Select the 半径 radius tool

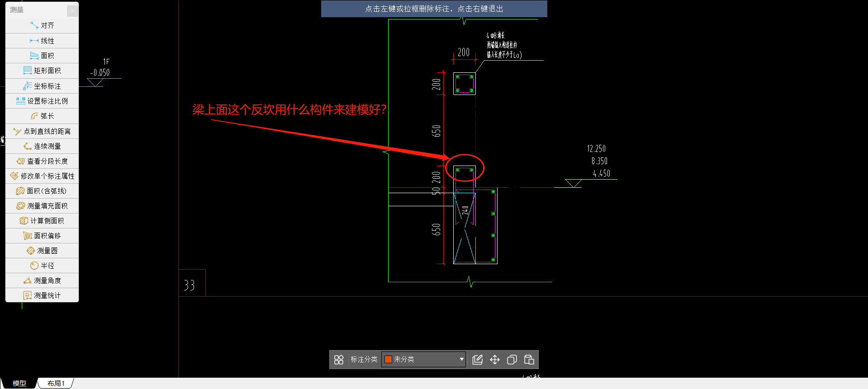[42, 266]
